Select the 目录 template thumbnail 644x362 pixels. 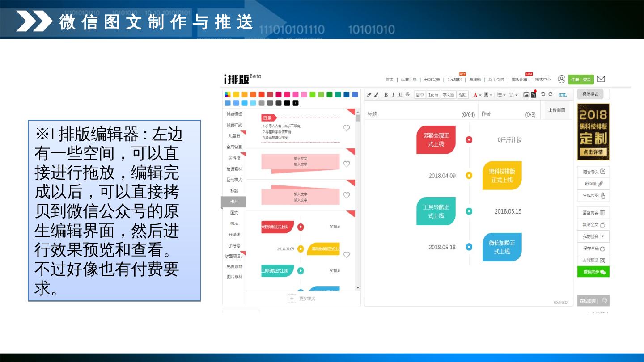coord(300,128)
